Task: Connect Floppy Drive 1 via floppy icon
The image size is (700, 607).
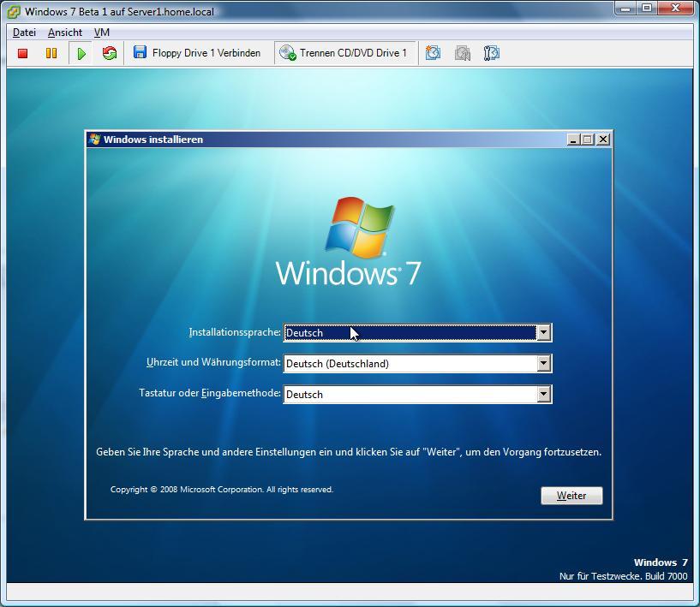Action: click(140, 52)
